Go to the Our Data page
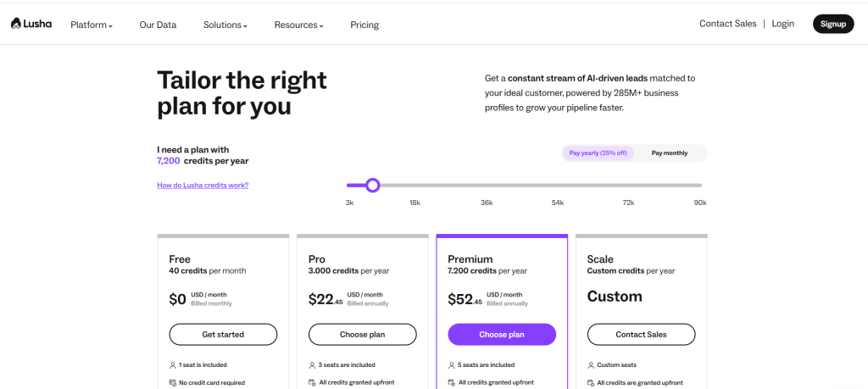 tap(158, 25)
